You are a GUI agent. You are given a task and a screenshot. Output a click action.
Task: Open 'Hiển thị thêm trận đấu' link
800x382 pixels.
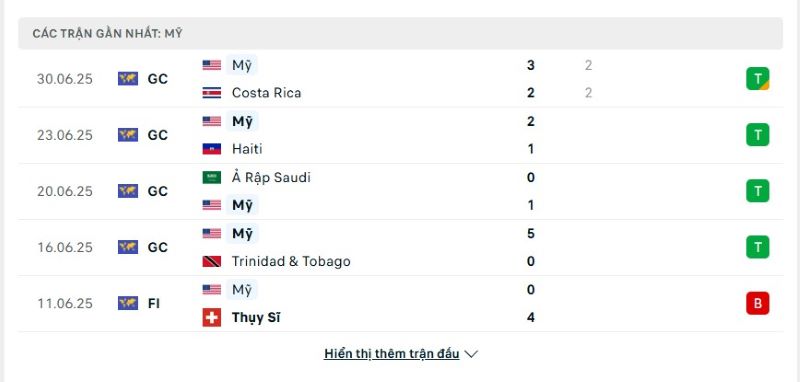coord(391,354)
